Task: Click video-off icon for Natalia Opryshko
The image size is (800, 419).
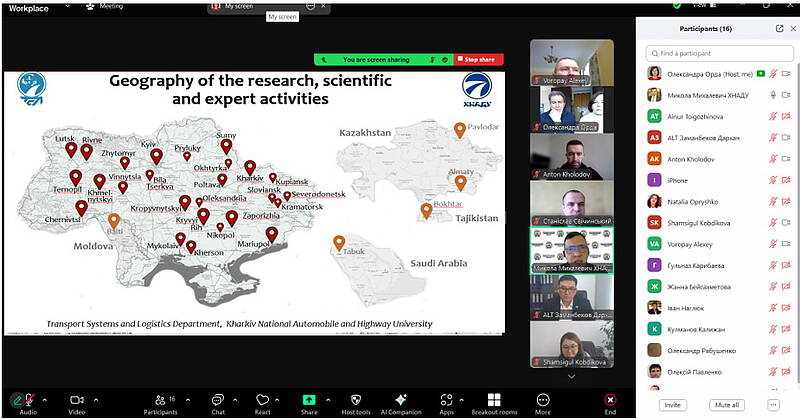Action: tap(786, 202)
